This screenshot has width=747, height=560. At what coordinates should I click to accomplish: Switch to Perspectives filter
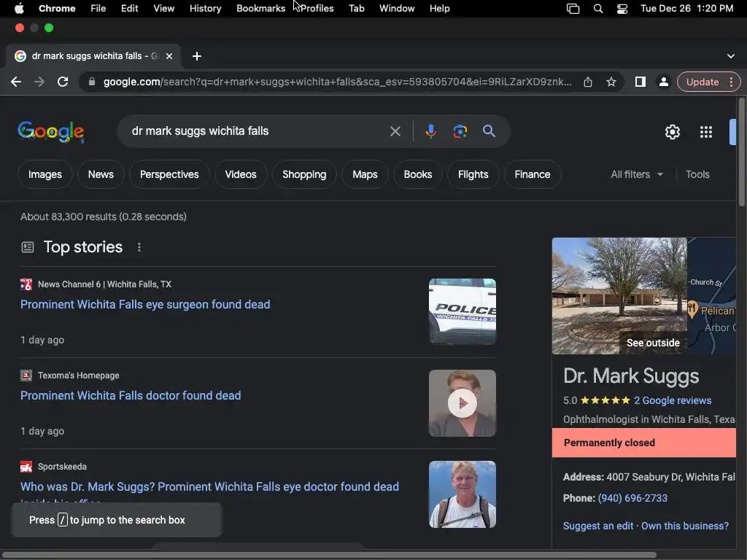pyautogui.click(x=169, y=175)
